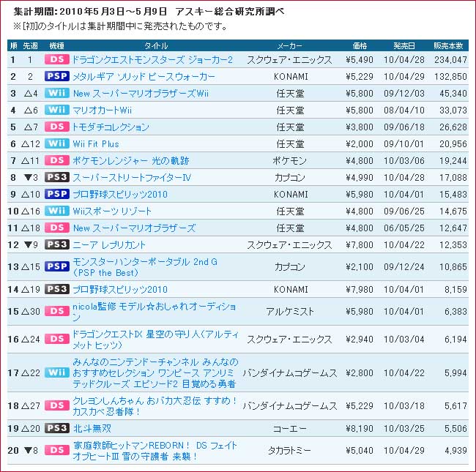Open マリオカートWii title link

pos(102,110)
